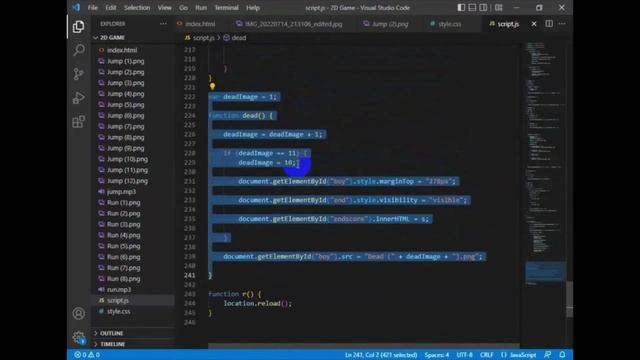Split the editor right

pos(549,24)
